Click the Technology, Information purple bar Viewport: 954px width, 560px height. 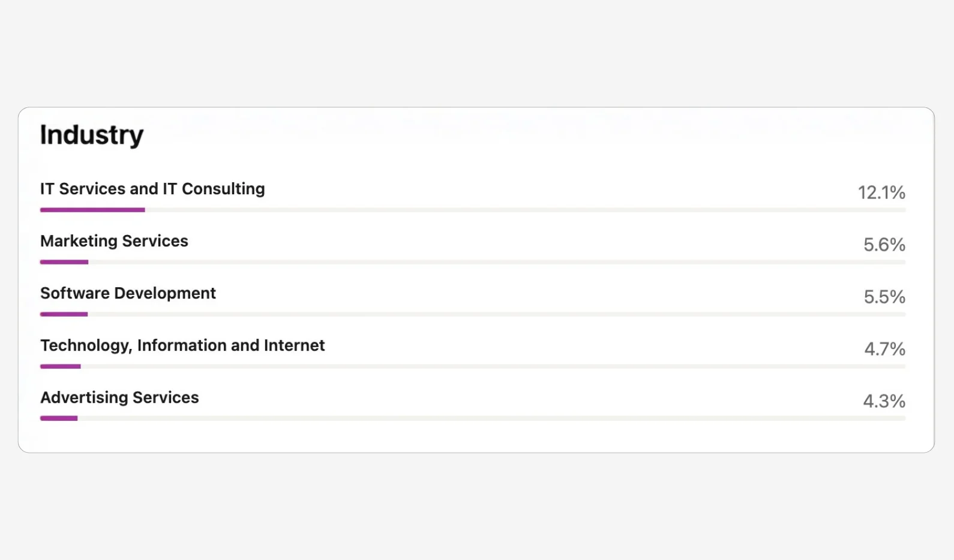point(60,366)
